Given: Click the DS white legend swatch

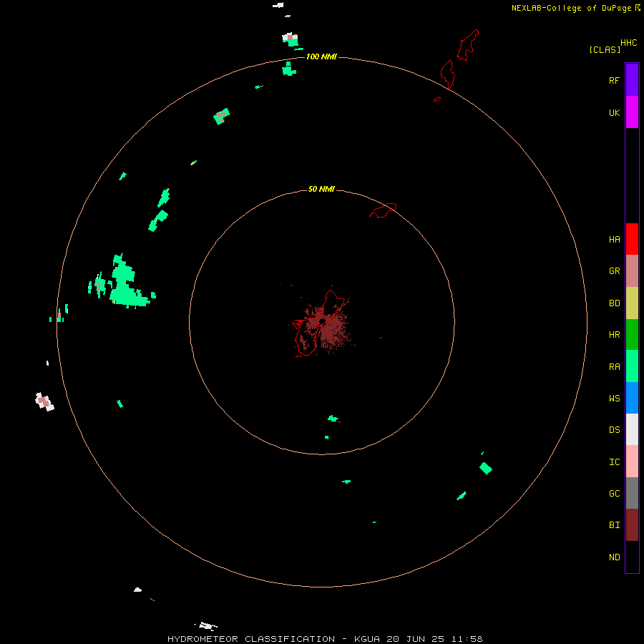Looking at the screenshot, I should [x=632, y=429].
